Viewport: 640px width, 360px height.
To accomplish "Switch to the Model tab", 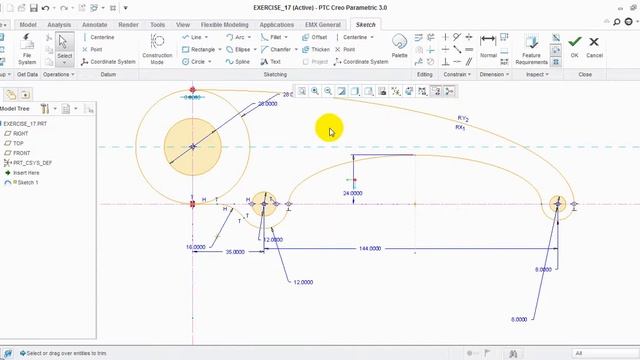I will click(x=28, y=25).
